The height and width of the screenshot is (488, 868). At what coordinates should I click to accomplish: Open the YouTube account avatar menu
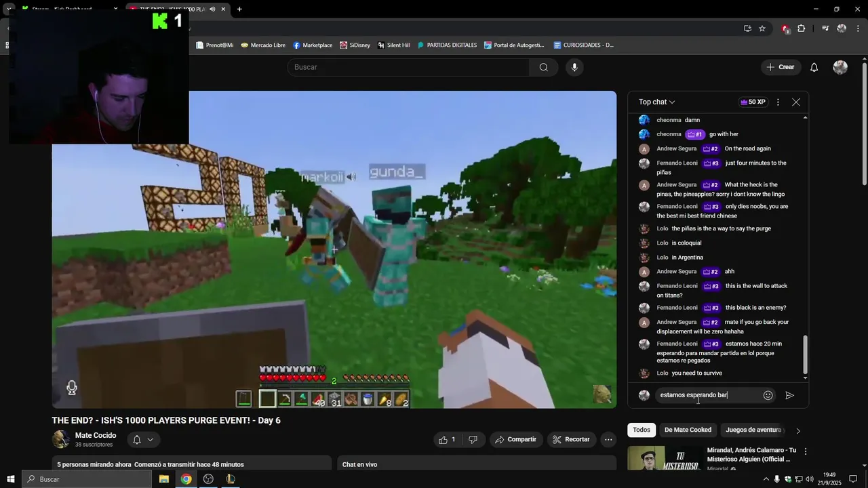[840, 67]
